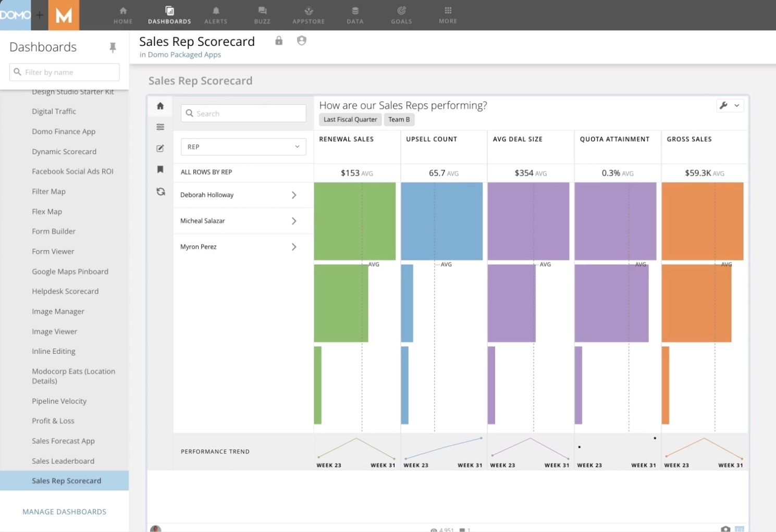
Task: Open the REP dropdown selector
Action: coord(243,146)
